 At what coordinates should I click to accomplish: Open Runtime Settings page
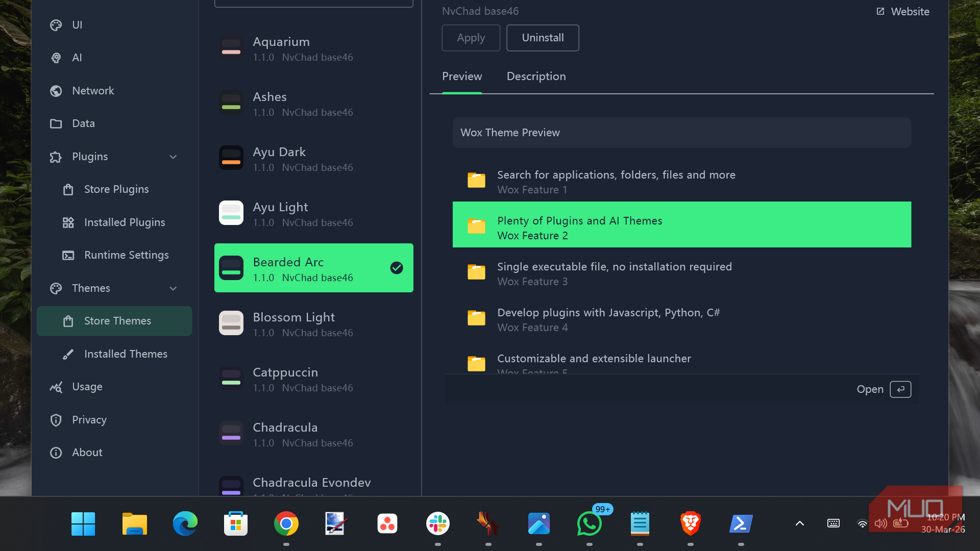tap(114, 255)
